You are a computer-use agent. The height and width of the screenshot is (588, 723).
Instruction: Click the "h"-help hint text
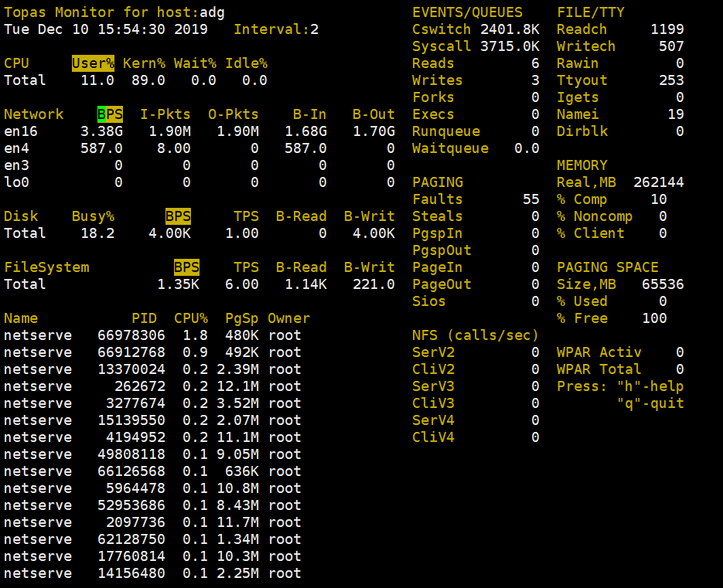tap(650, 386)
